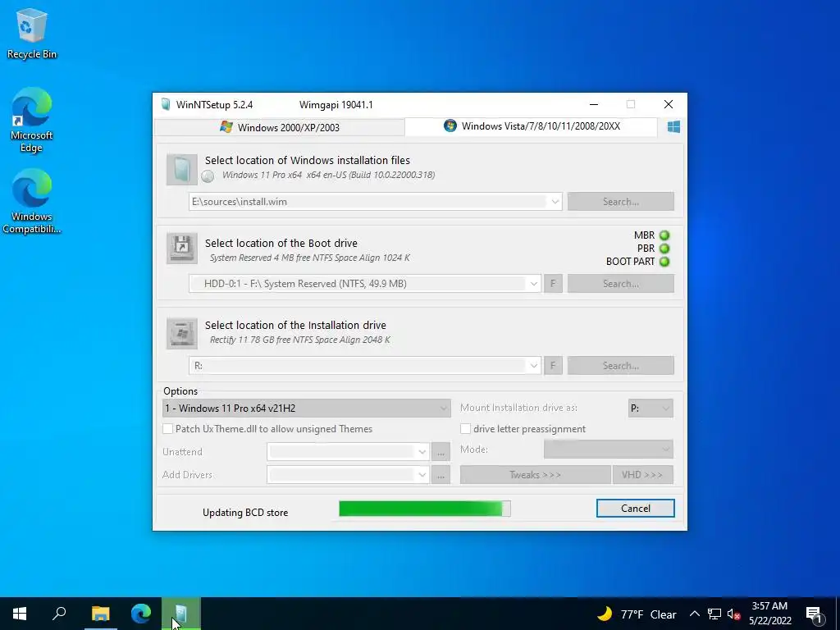This screenshot has width=840, height=630.
Task: Browse for Unattend file with ... button
Action: (x=441, y=452)
